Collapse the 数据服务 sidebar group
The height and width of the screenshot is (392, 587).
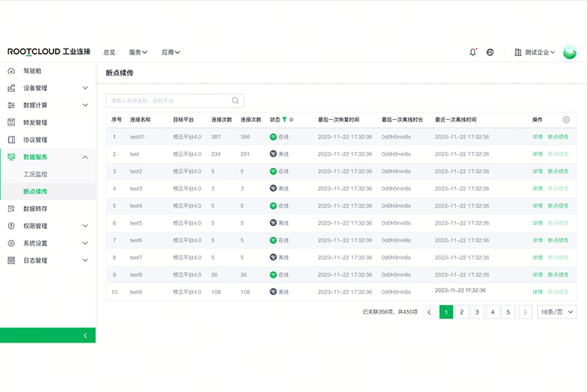pyautogui.click(x=85, y=158)
